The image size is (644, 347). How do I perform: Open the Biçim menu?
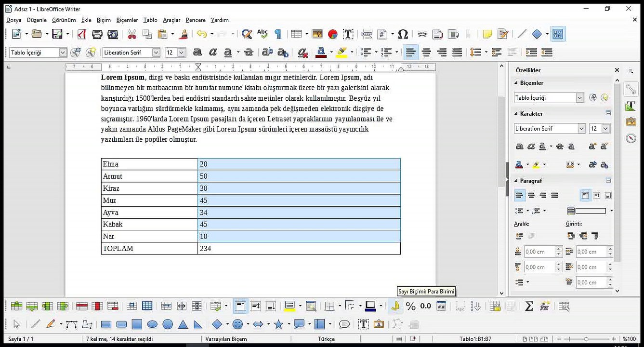click(104, 20)
